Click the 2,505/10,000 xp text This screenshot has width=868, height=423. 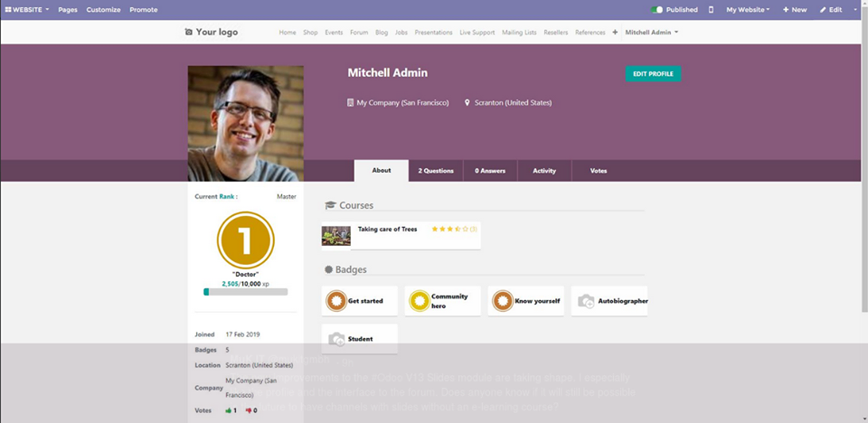(x=245, y=284)
